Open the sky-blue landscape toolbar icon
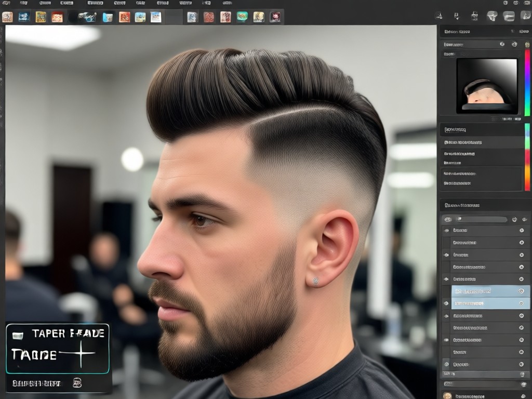Viewport: 532px width, 399px height. pos(140,17)
